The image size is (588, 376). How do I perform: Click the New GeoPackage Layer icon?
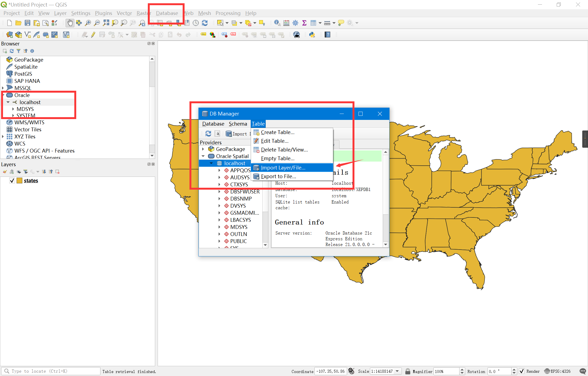point(19,35)
